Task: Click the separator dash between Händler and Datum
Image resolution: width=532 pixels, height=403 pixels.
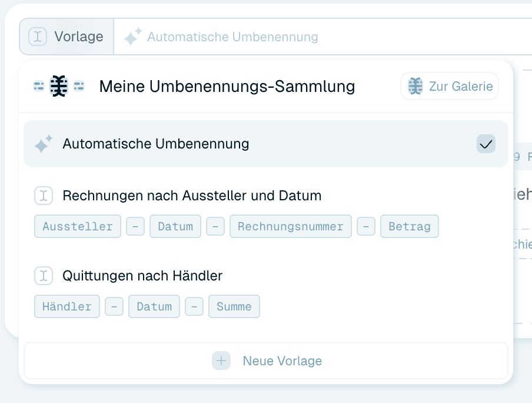Action: click(114, 306)
